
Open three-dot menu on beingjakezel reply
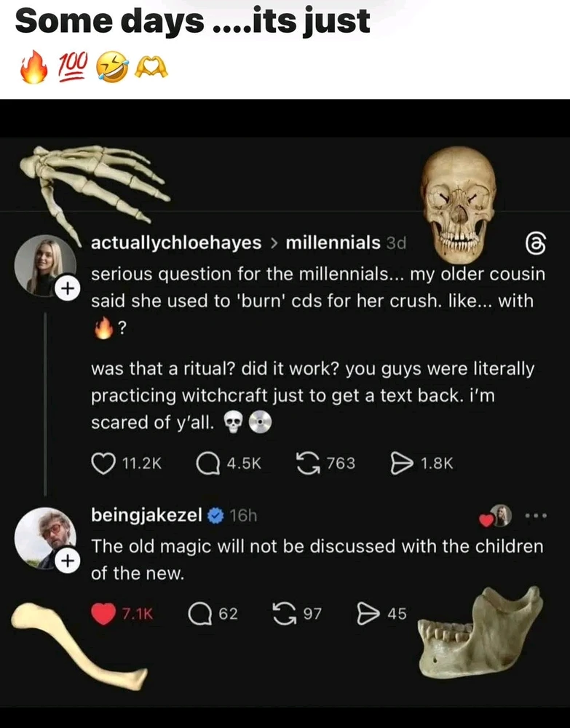click(534, 516)
